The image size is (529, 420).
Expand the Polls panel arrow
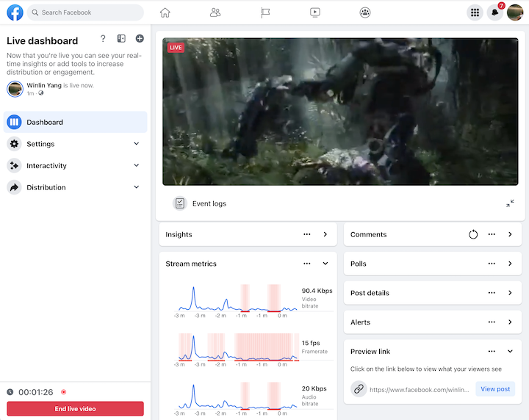point(510,264)
